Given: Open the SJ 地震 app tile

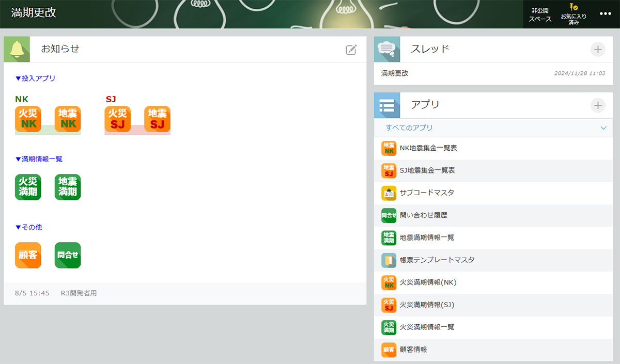Looking at the screenshot, I should [x=157, y=119].
